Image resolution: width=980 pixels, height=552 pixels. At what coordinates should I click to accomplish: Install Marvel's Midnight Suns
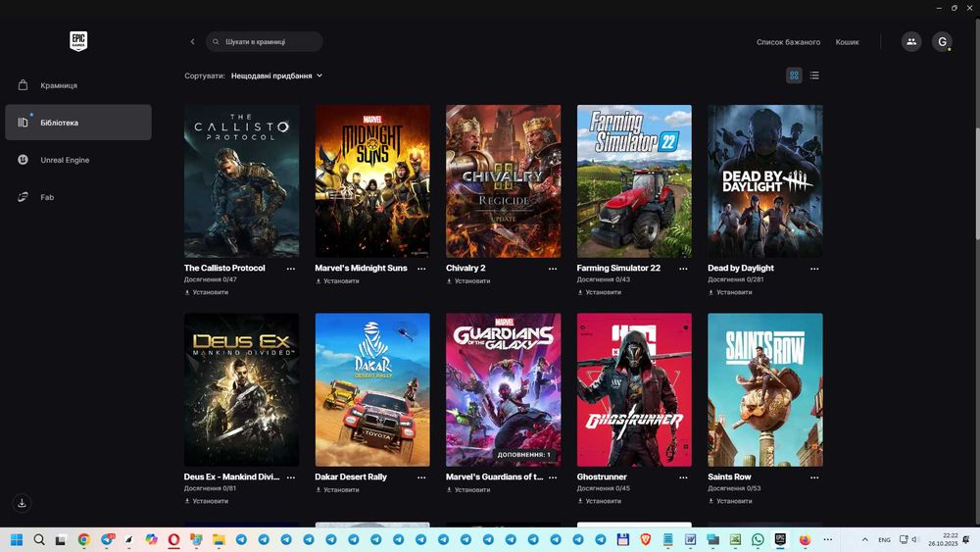click(337, 280)
